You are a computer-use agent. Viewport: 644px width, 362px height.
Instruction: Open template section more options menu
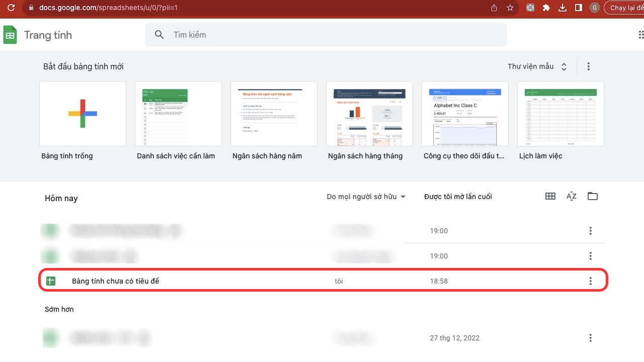click(x=589, y=66)
